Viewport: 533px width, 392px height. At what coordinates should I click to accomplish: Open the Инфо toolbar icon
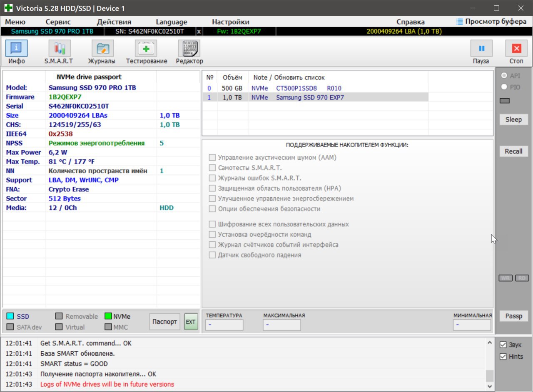(17, 48)
